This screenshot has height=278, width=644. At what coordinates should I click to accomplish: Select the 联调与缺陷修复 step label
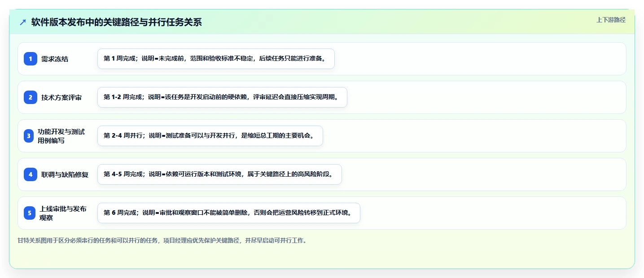point(65,174)
